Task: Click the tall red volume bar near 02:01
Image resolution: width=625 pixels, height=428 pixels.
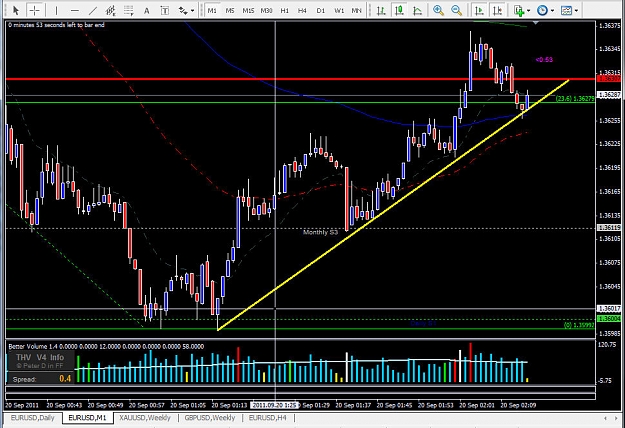Action: [470, 363]
